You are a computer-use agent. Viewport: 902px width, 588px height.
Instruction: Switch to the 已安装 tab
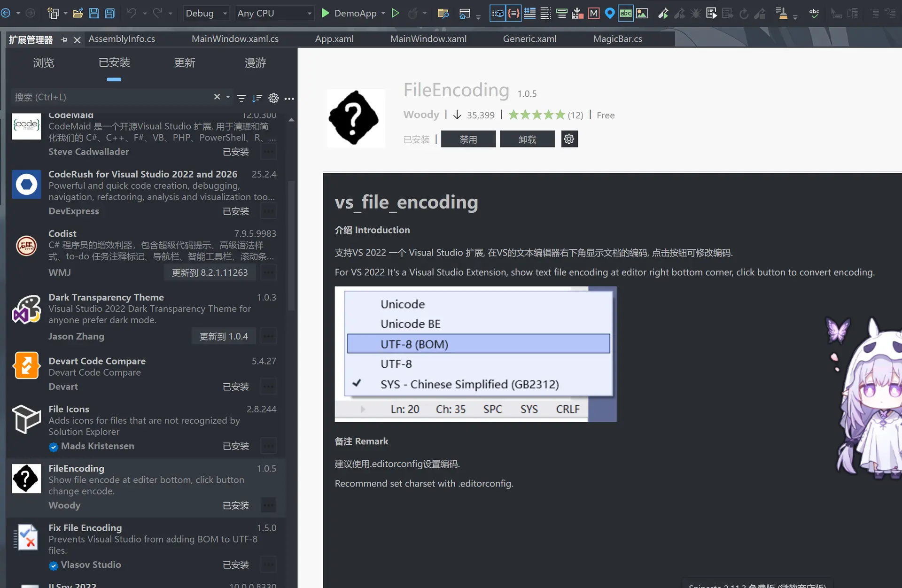click(x=114, y=62)
